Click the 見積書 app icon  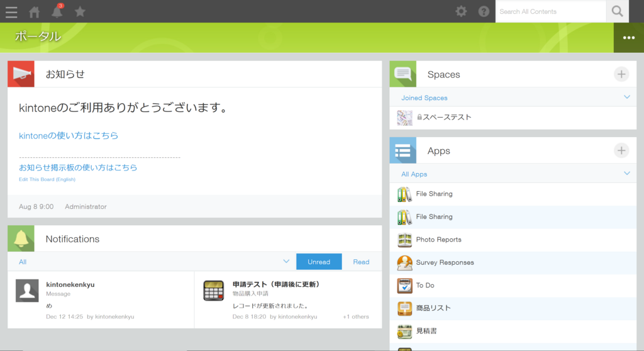[x=404, y=331]
